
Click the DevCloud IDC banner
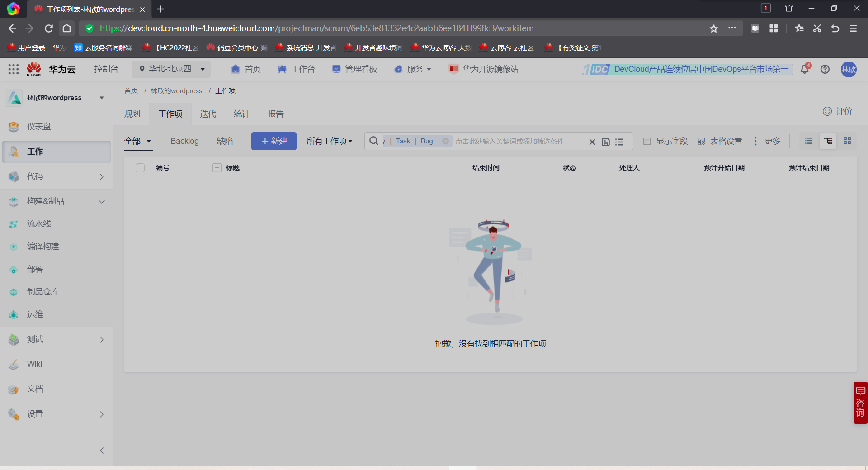687,69
